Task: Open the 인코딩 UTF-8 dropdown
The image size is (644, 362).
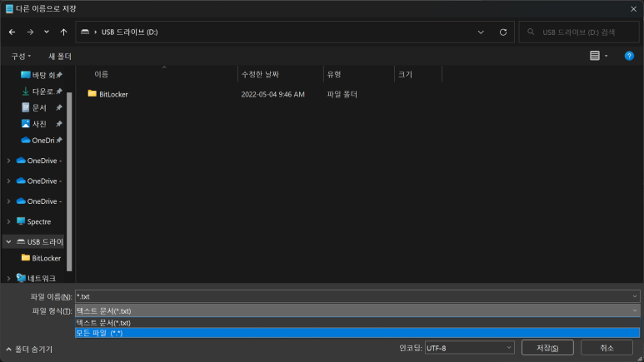Action: (x=469, y=348)
